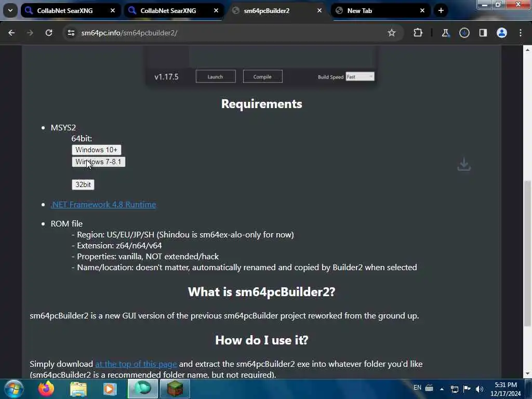The image size is (532, 399).
Task: Open the Build Speed Fast dropdown
Action: click(360, 77)
